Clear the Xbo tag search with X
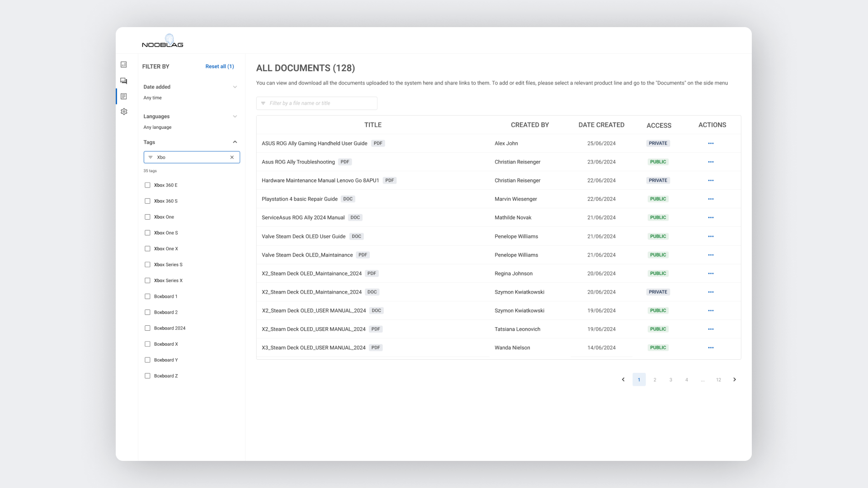 [x=232, y=157]
